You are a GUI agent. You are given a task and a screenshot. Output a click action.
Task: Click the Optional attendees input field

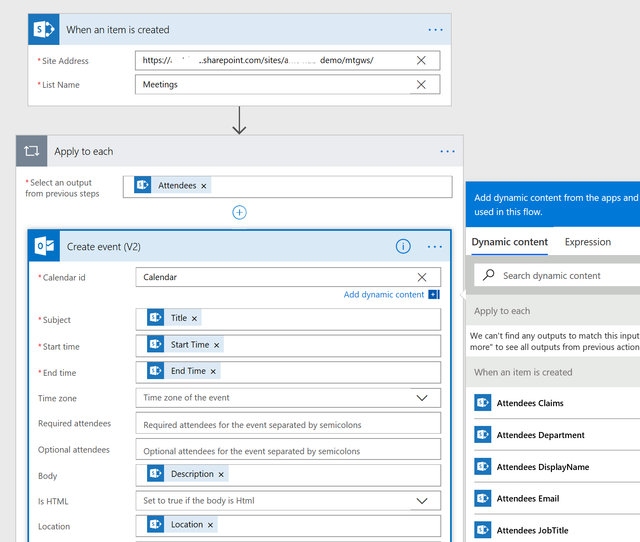288,449
